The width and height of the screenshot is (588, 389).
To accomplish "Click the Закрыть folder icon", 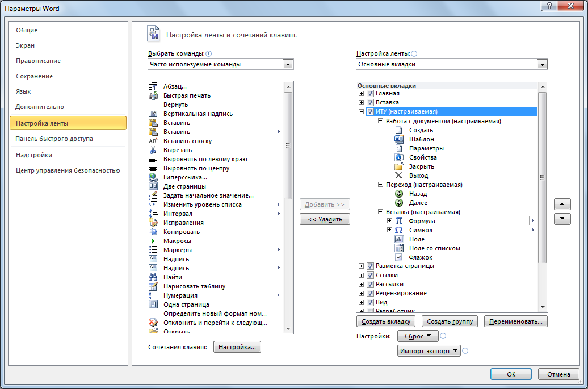I will 398,166.
